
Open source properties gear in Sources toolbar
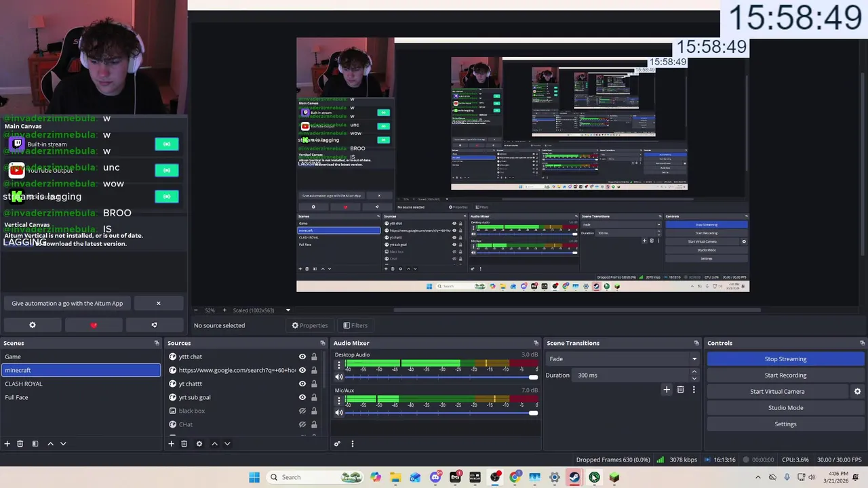click(199, 444)
